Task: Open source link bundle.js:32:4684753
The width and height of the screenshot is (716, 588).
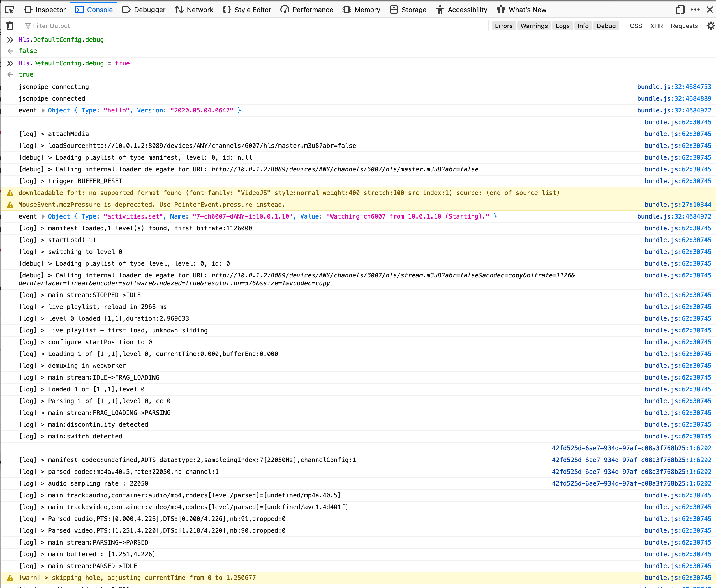Action: [x=674, y=87]
